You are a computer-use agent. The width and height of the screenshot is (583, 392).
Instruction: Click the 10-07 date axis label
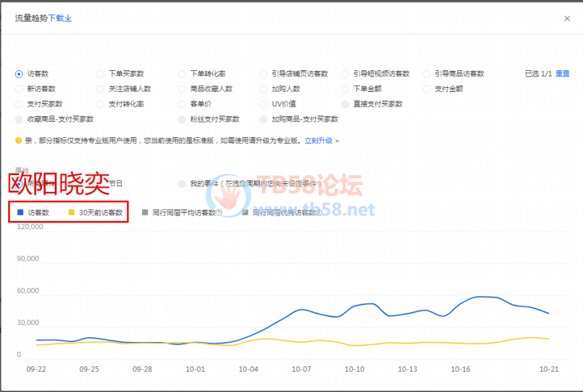tap(301, 369)
